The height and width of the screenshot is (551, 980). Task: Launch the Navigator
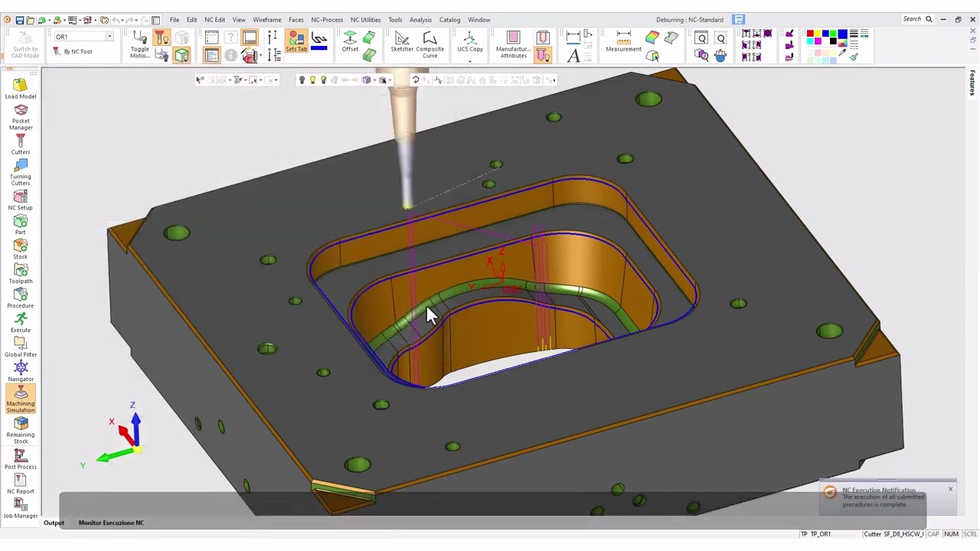click(21, 372)
